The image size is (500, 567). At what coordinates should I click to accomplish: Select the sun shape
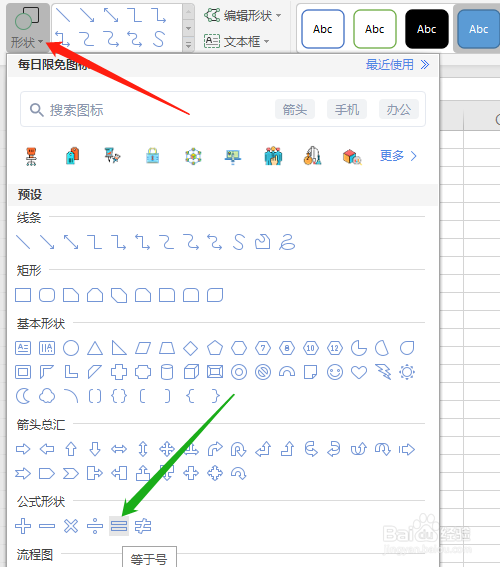(x=407, y=372)
